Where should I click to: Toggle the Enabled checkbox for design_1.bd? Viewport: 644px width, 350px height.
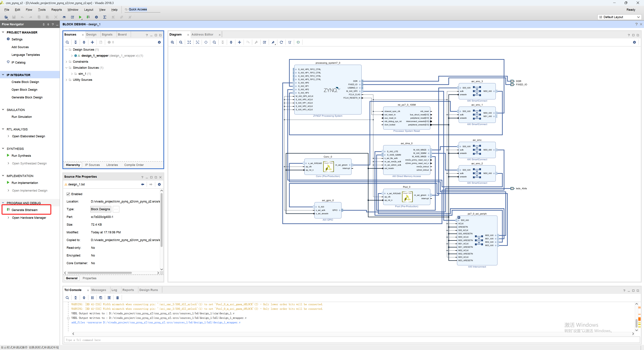tap(68, 194)
